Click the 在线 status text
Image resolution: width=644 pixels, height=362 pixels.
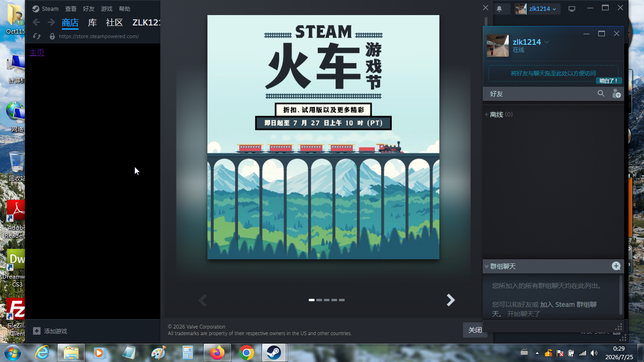519,50
